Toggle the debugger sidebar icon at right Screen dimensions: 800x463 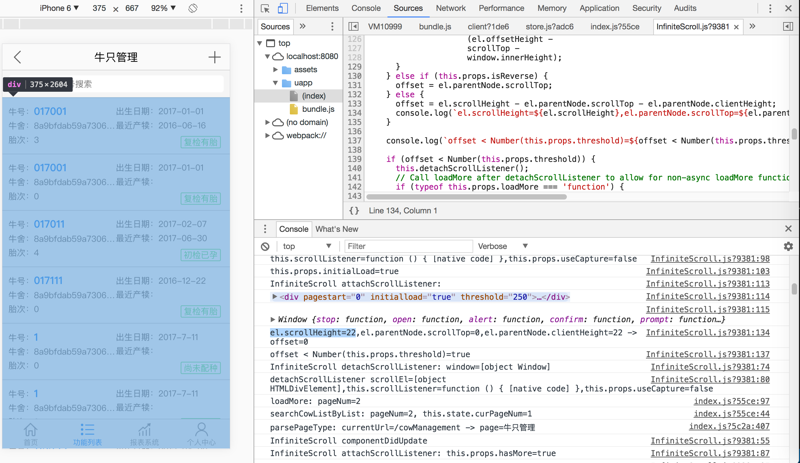pyautogui.click(x=788, y=27)
